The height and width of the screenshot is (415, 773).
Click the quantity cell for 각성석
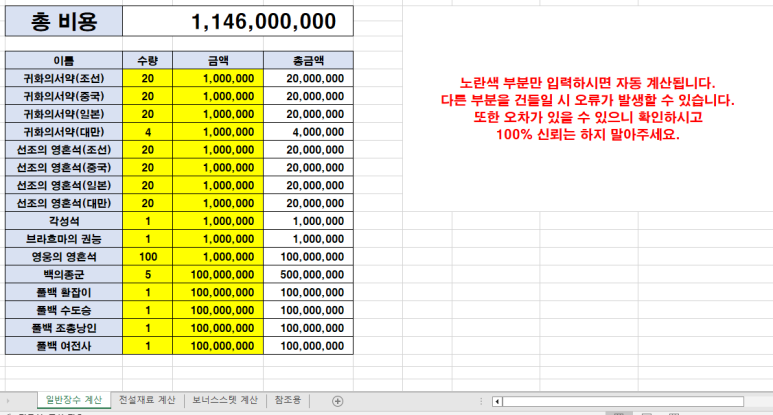click(x=147, y=221)
